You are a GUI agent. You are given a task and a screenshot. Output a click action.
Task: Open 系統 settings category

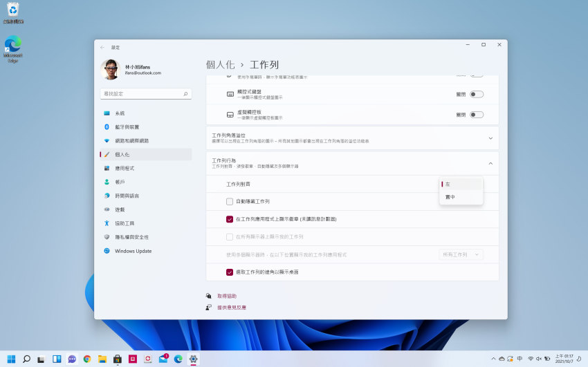(x=146, y=113)
